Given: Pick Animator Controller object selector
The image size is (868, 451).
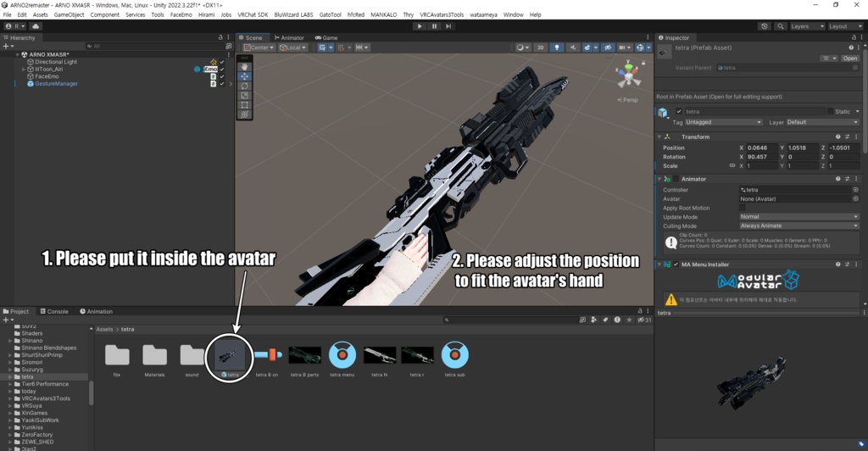Looking at the screenshot, I should tap(855, 190).
